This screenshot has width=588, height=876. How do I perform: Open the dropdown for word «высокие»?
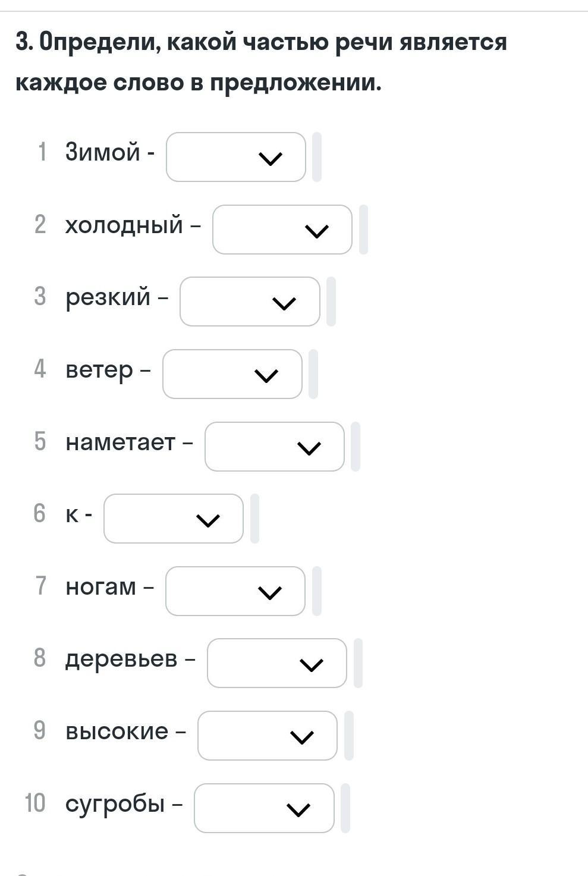267,736
